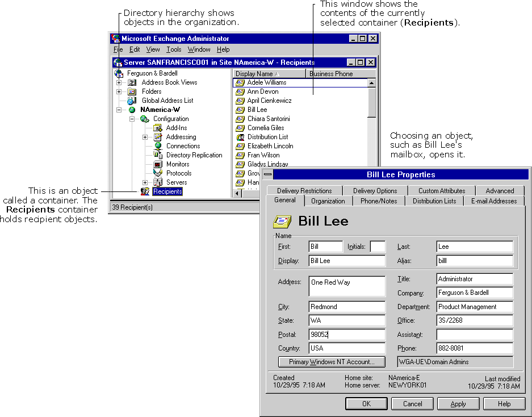Image resolution: width=532 pixels, height=417 pixels.
Task: Click the Addressing icon
Action: (x=158, y=137)
